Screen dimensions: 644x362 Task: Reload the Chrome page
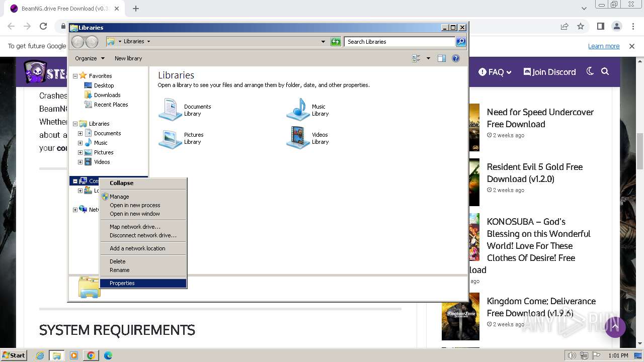(43, 26)
